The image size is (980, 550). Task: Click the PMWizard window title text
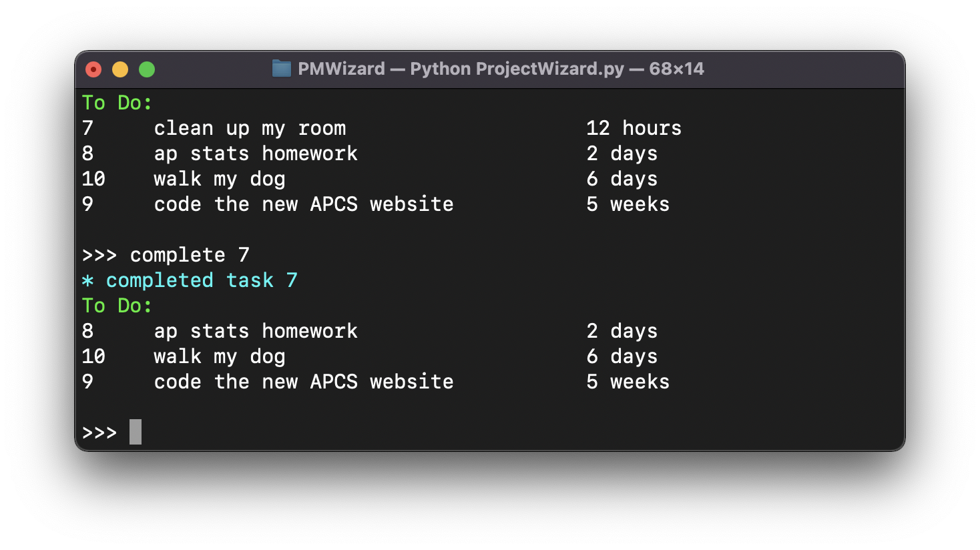coord(342,69)
